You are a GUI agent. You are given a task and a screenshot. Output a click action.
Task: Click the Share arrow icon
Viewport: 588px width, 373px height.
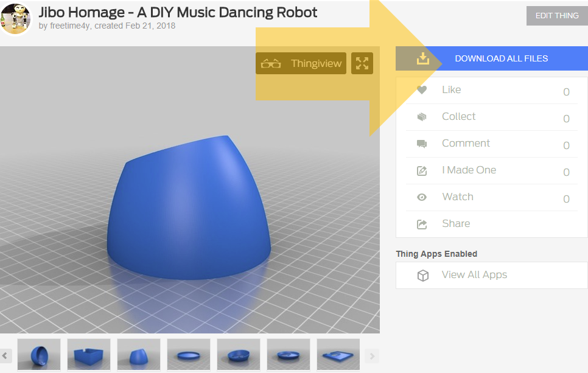click(x=422, y=224)
